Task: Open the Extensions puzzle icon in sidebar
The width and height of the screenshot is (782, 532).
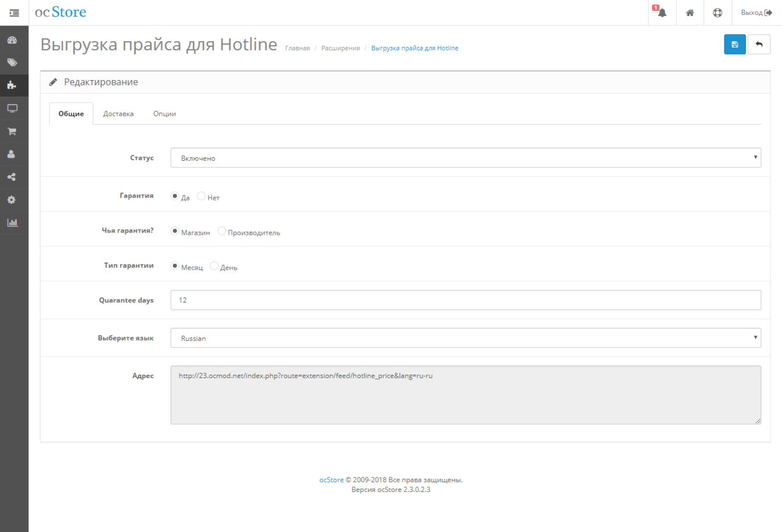Action: pyautogui.click(x=12, y=85)
